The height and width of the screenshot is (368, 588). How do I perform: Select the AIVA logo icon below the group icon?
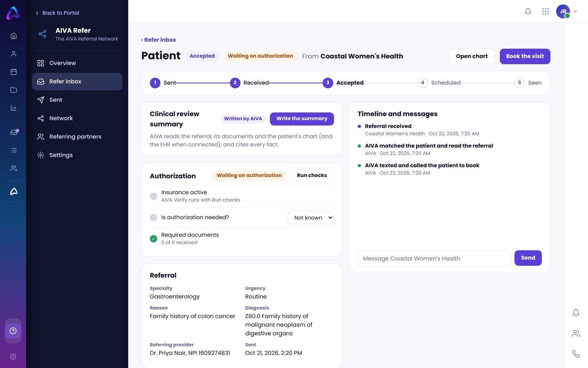point(13,191)
